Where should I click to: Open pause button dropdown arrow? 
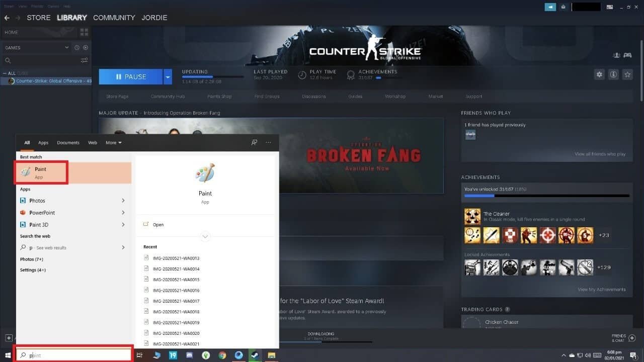(x=168, y=77)
